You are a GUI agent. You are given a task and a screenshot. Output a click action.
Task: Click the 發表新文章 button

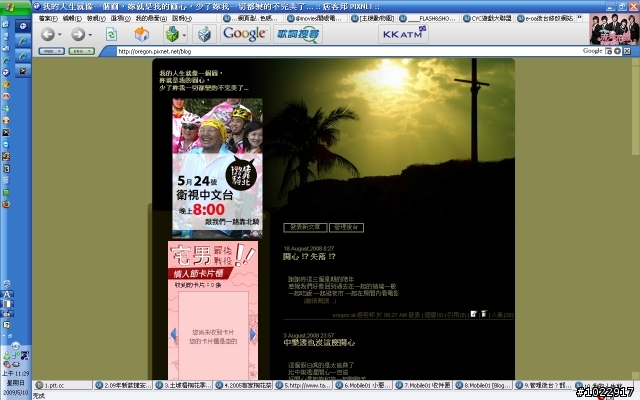click(305, 228)
